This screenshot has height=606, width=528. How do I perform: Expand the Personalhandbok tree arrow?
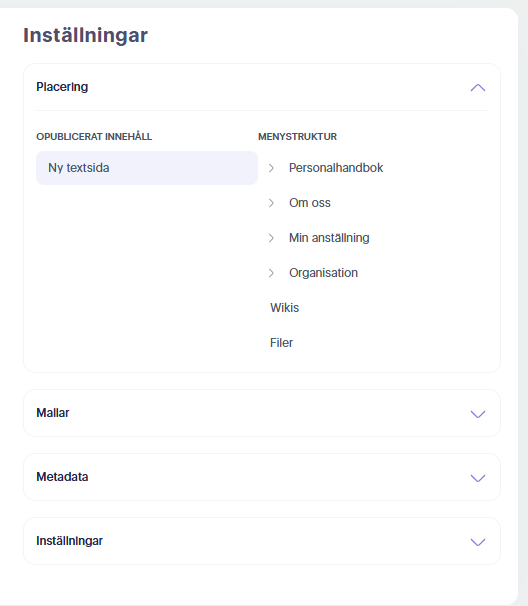pos(271,168)
